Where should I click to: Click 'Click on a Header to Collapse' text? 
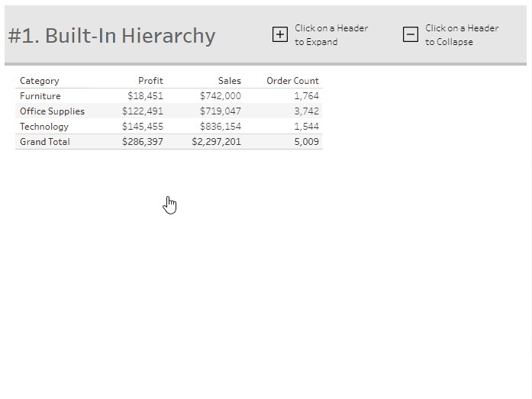click(462, 35)
